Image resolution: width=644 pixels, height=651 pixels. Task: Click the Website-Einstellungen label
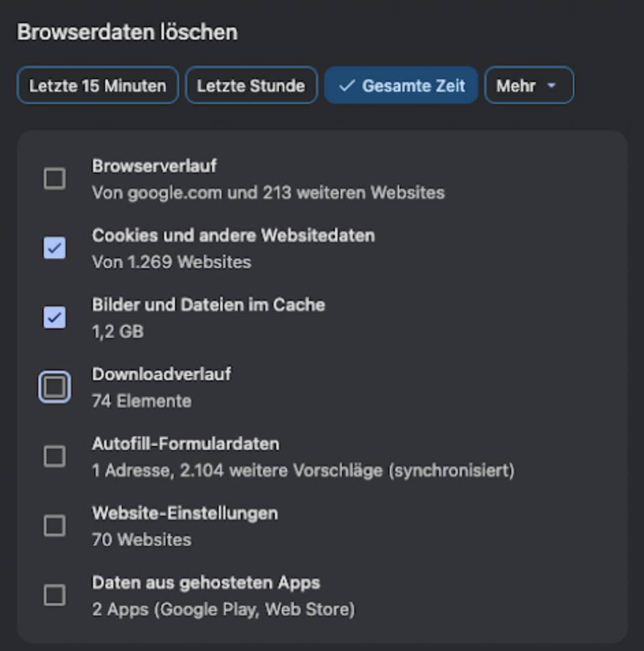coord(185,513)
